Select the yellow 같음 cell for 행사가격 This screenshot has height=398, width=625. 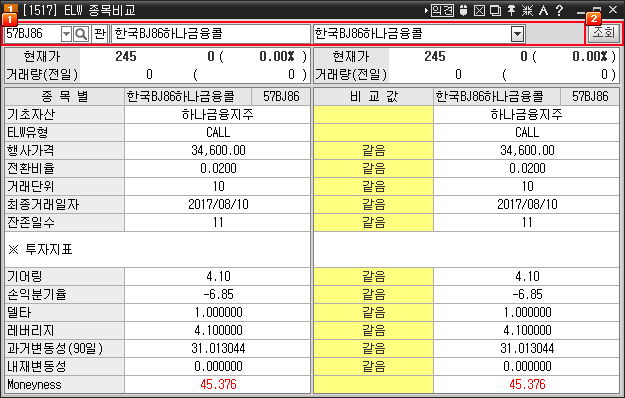[373, 151]
